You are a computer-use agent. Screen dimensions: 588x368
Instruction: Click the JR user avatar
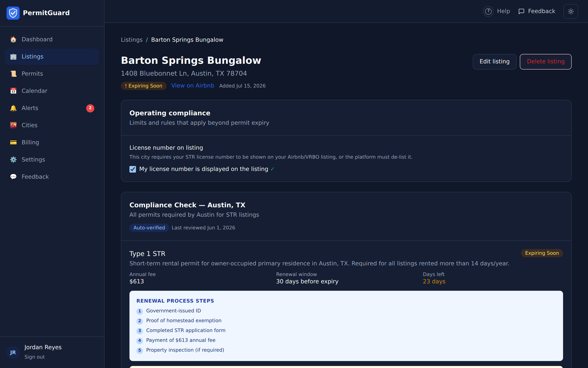(13, 352)
